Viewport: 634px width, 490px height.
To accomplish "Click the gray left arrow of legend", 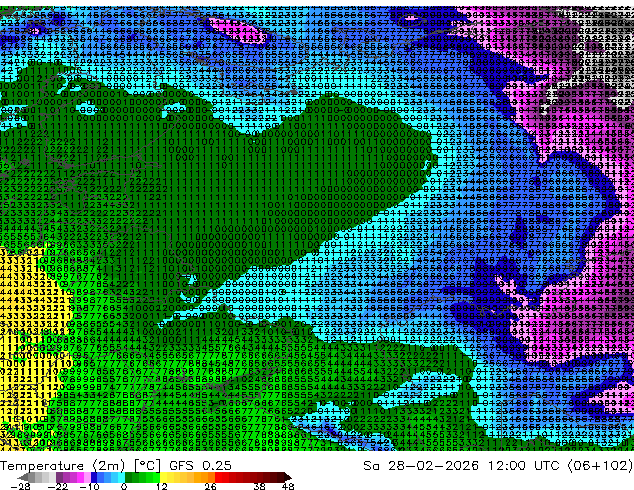I will coord(22,477).
